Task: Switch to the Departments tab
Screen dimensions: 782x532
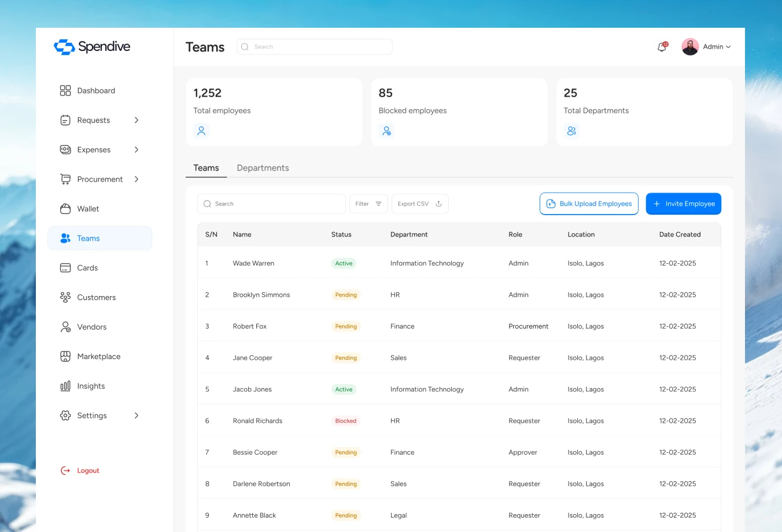Action: tap(263, 168)
